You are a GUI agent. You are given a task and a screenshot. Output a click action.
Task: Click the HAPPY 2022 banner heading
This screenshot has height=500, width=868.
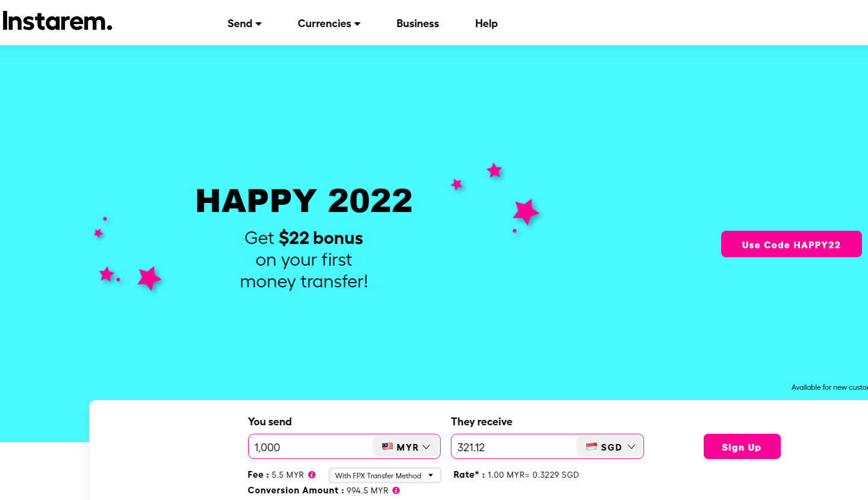pos(304,201)
